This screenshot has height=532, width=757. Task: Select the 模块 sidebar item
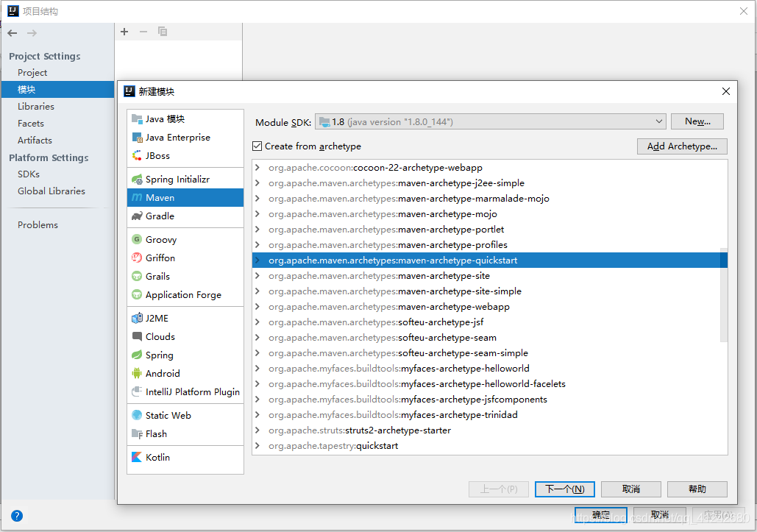pyautogui.click(x=57, y=89)
